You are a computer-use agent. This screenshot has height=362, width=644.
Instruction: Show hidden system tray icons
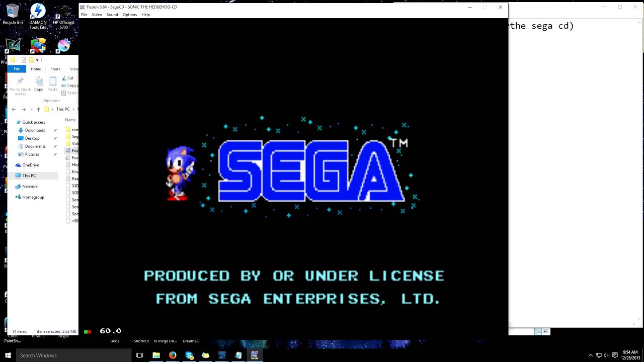(x=591, y=355)
